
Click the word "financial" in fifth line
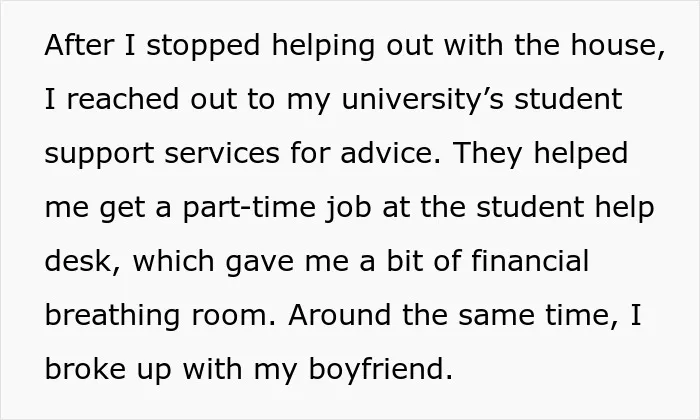[x=530, y=261]
